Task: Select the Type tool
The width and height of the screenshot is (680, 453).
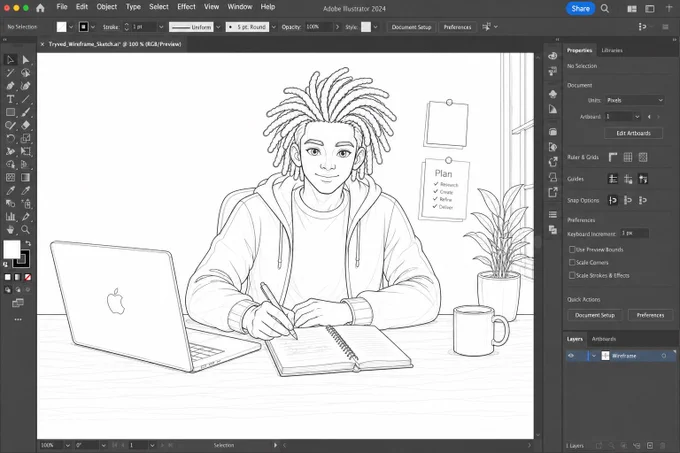Action: (x=10, y=99)
